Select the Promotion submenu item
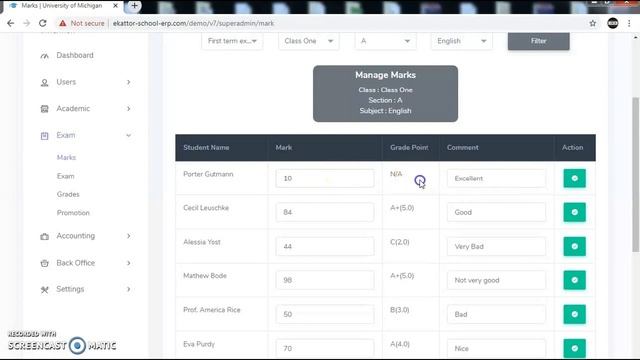 point(73,213)
